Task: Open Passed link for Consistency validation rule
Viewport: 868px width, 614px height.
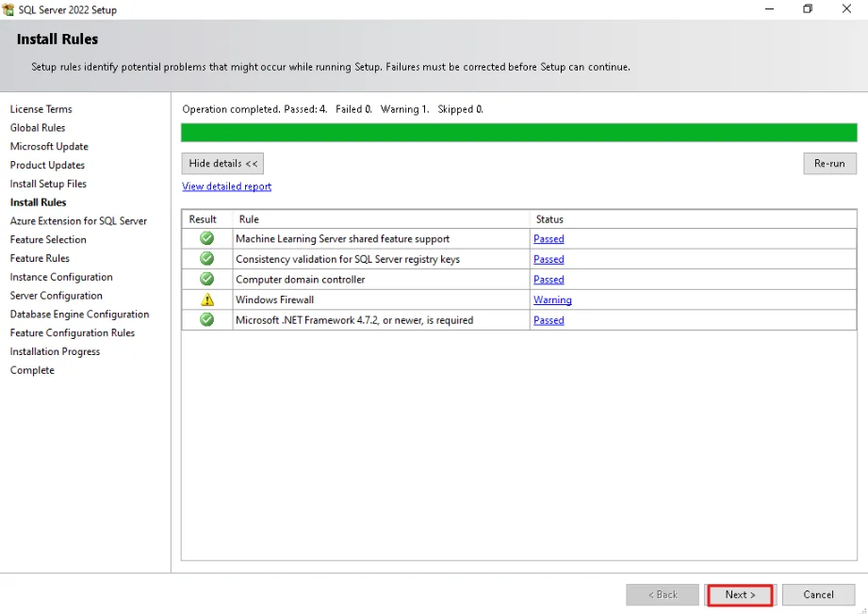Action: [x=549, y=259]
